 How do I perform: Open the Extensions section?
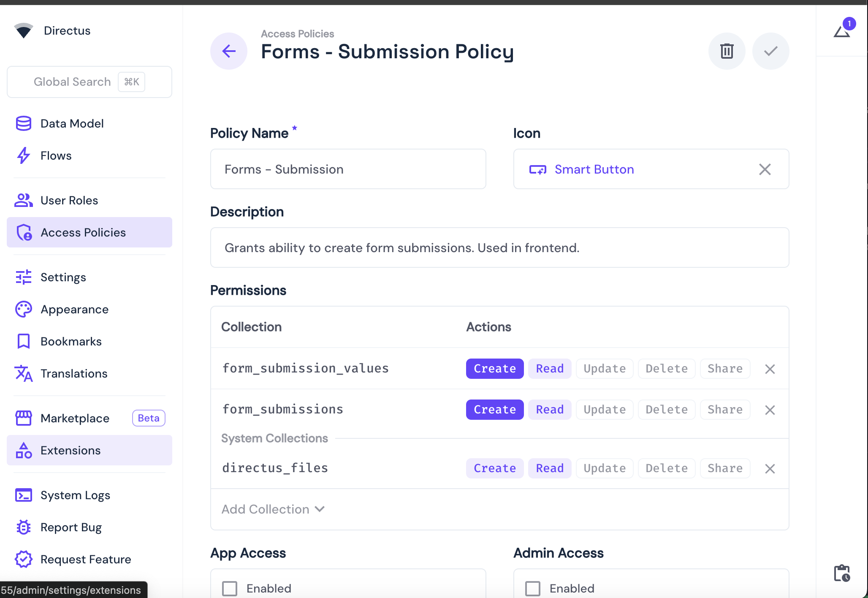(x=70, y=450)
